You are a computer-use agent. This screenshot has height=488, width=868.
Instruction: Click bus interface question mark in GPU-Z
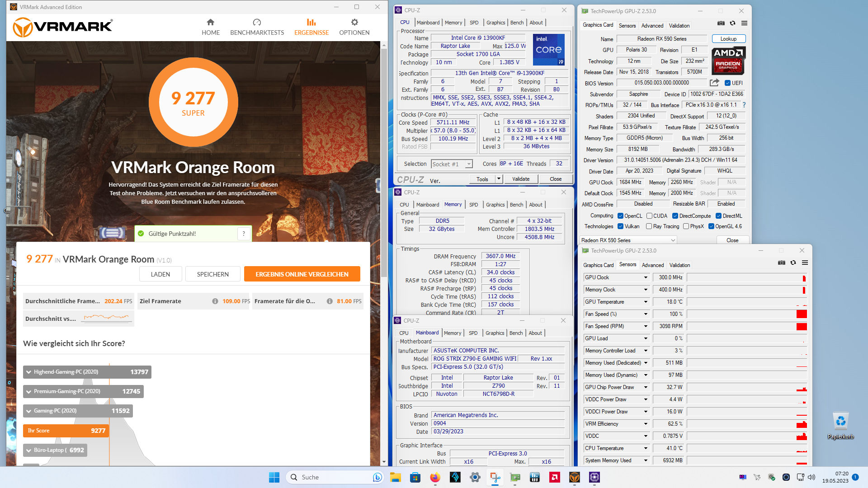pyautogui.click(x=744, y=105)
